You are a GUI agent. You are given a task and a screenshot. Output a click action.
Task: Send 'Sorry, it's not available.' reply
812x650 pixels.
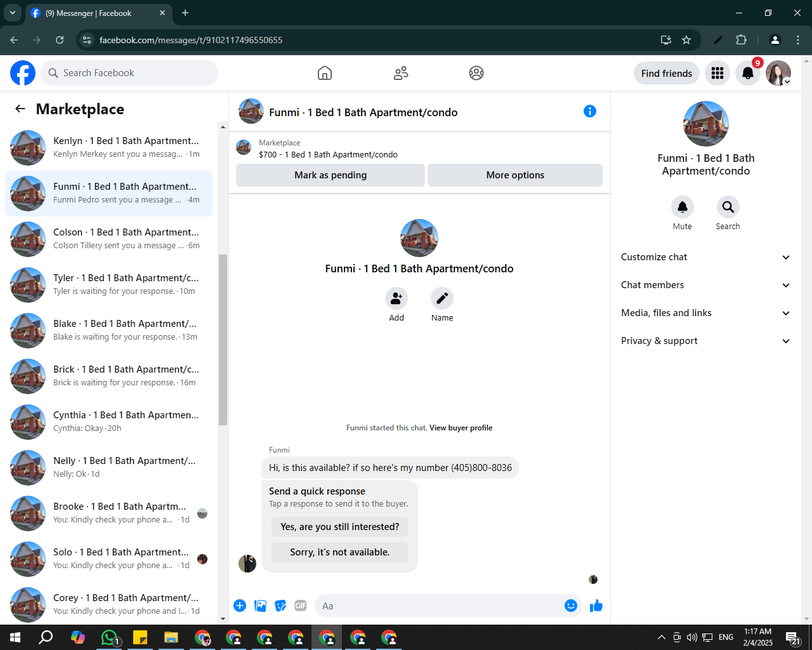point(340,552)
